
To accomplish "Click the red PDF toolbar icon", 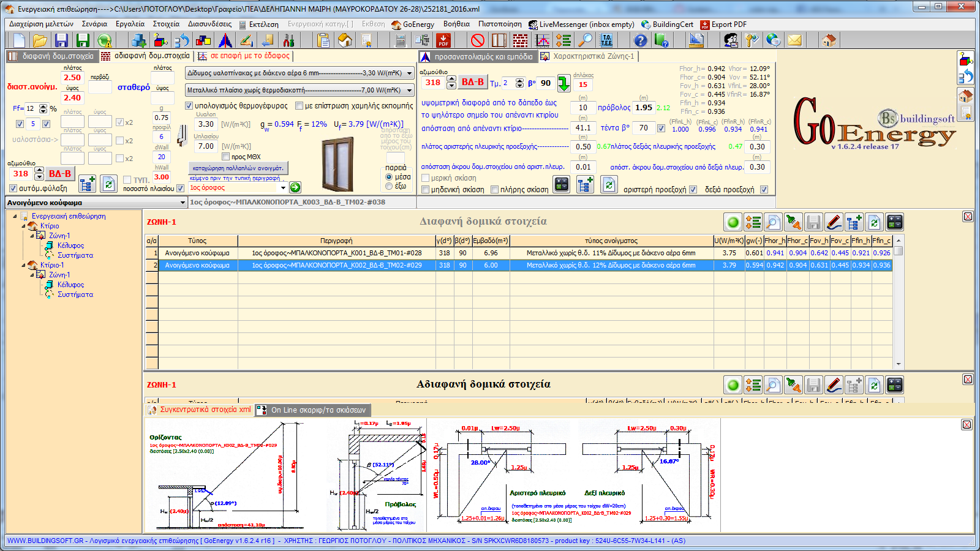I will click(x=443, y=40).
